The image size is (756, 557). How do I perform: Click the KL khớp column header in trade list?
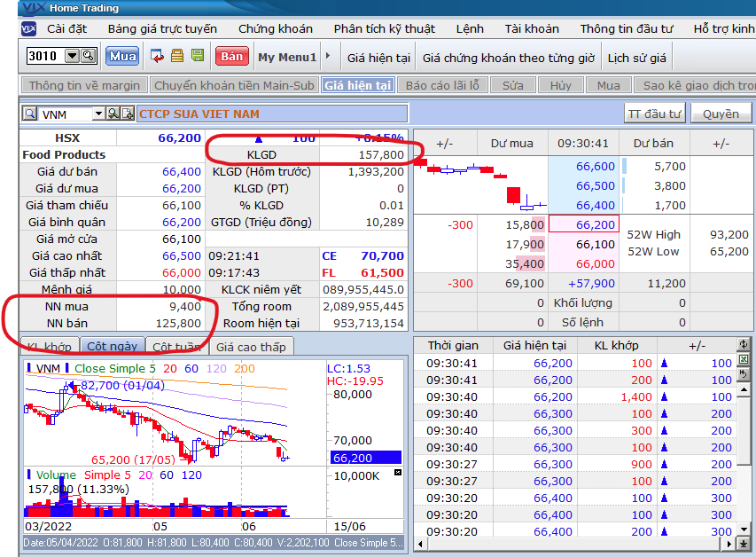click(x=616, y=345)
